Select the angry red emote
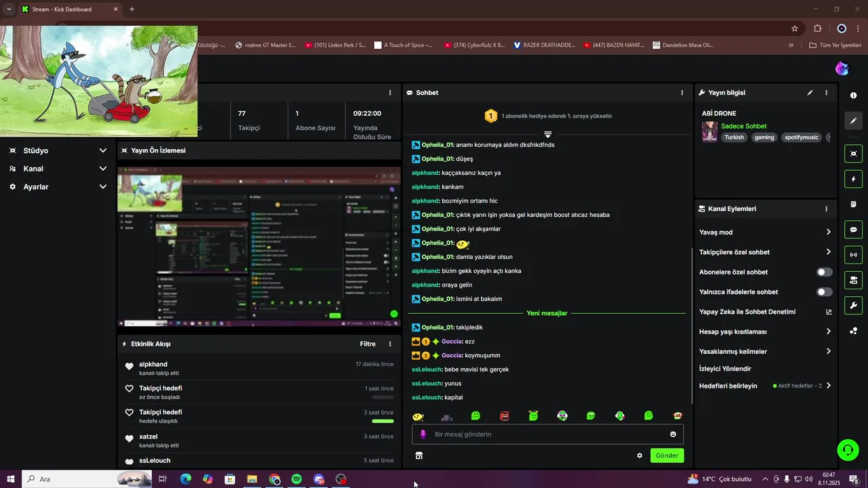Image resolution: width=868 pixels, height=488 pixels. 505,415
